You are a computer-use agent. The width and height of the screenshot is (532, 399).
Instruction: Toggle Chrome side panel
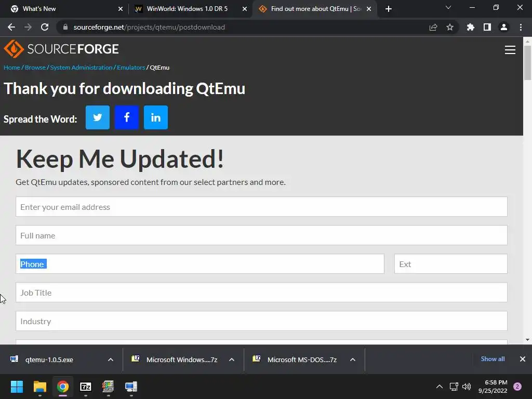[x=487, y=27]
